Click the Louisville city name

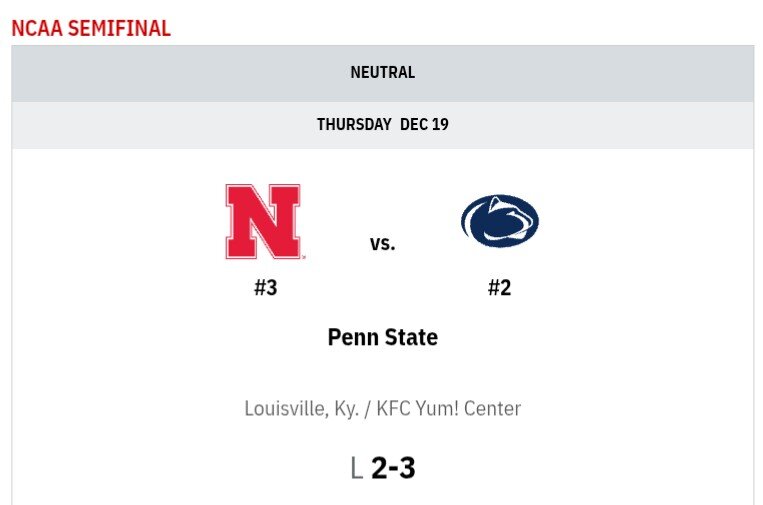tap(284, 408)
